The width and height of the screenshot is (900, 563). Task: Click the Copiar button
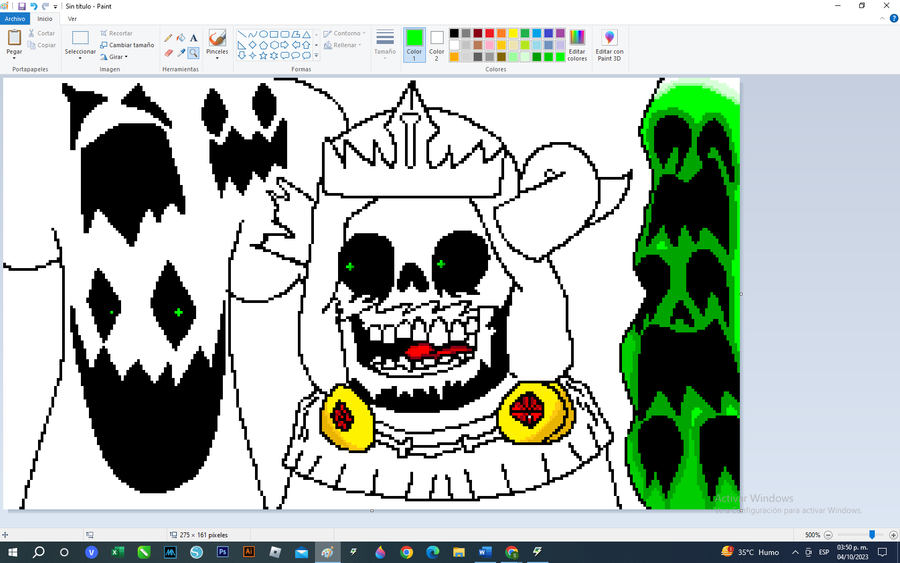click(x=41, y=45)
